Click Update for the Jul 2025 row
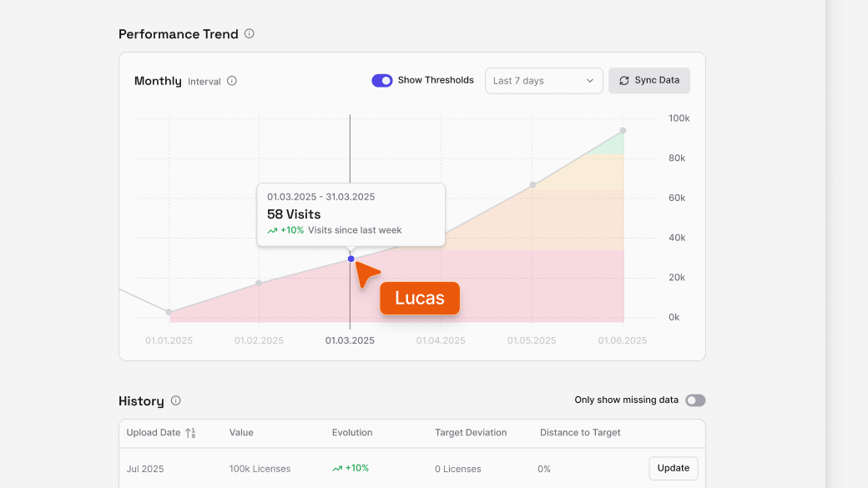This screenshot has height=488, width=868. [674, 468]
